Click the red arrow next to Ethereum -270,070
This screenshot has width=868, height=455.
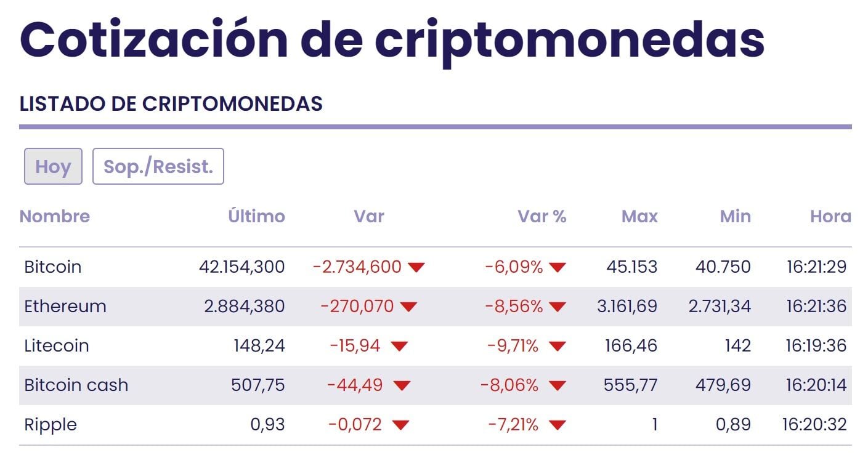(x=408, y=307)
